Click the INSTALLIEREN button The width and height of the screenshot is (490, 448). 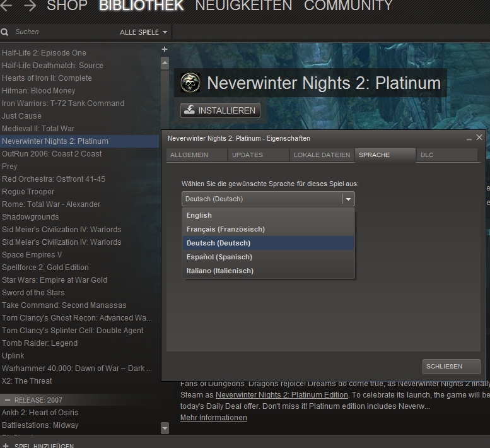coord(220,110)
